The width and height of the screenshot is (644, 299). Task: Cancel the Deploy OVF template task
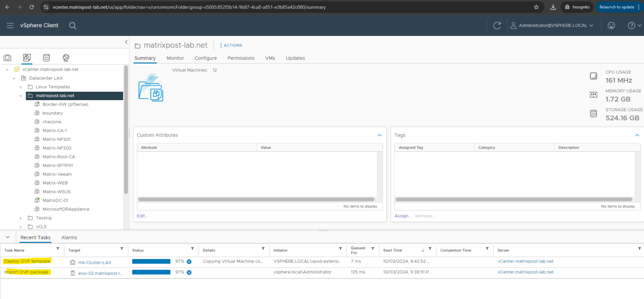tap(189, 261)
